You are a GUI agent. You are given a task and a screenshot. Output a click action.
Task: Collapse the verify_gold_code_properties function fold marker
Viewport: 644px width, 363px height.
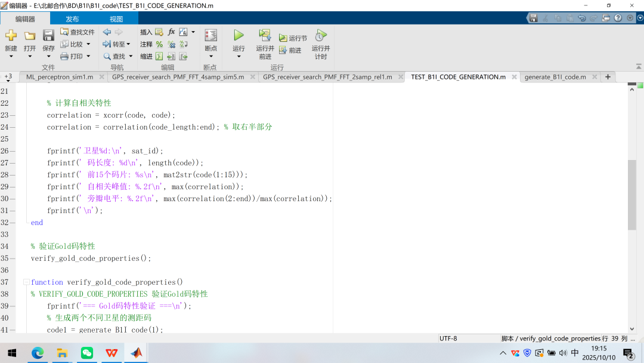pos(26,282)
